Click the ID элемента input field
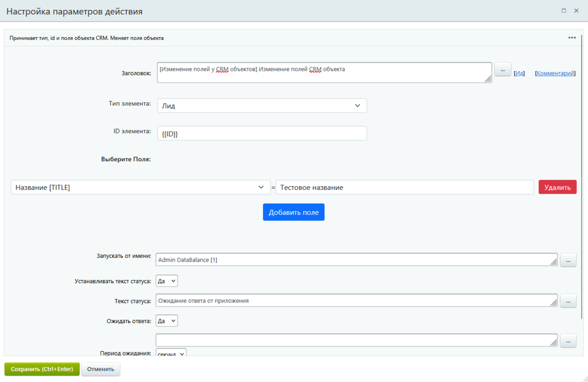Viewport: 588px width, 382px height. point(262,133)
